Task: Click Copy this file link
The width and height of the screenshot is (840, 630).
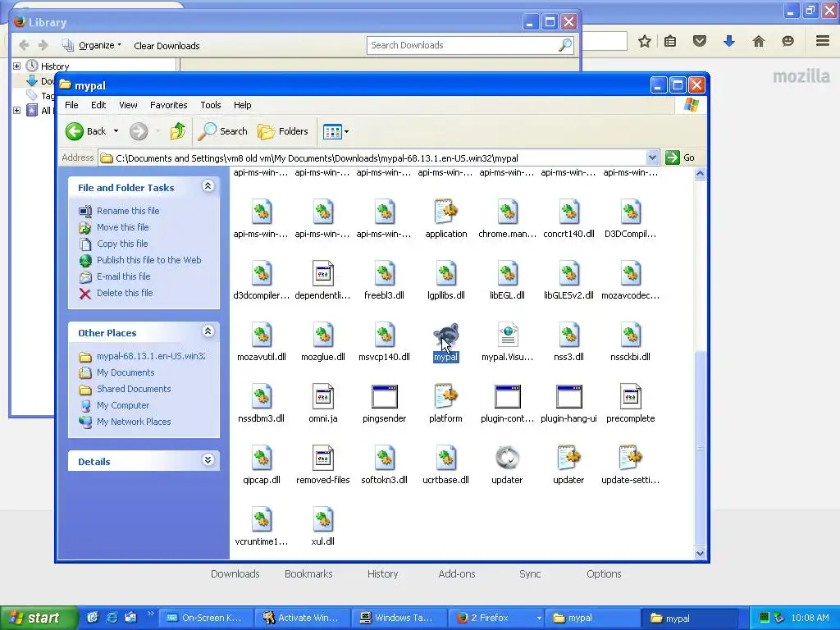Action: 122,244
